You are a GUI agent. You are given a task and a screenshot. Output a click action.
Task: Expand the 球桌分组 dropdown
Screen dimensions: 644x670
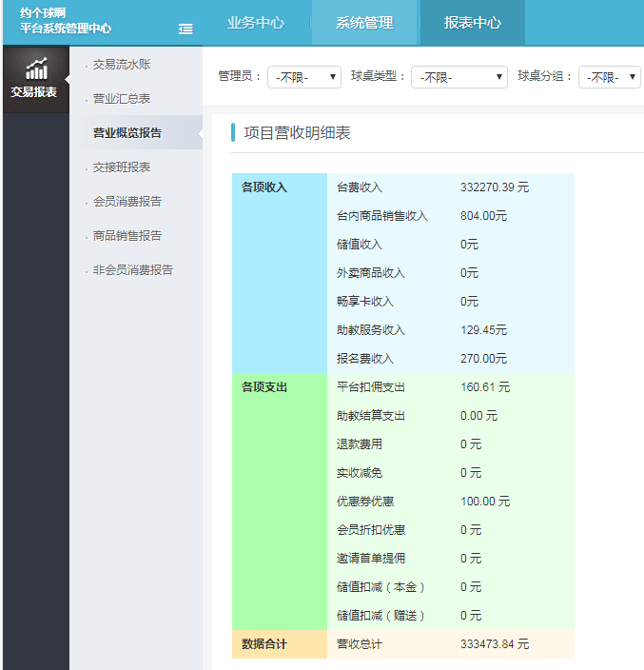pyautogui.click(x=610, y=77)
